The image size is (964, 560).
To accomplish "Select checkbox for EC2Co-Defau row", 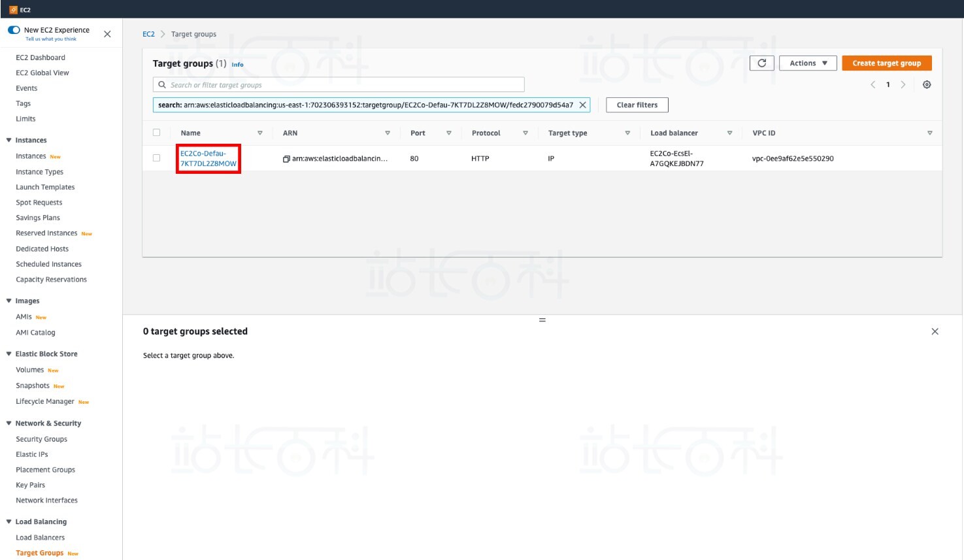I will click(x=156, y=158).
